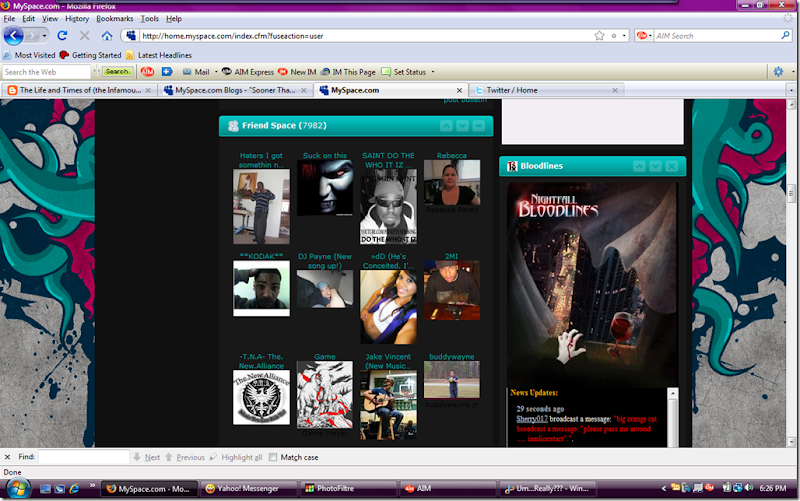
Task: Open the recent pages history dropdown arrow
Action: (x=44, y=36)
